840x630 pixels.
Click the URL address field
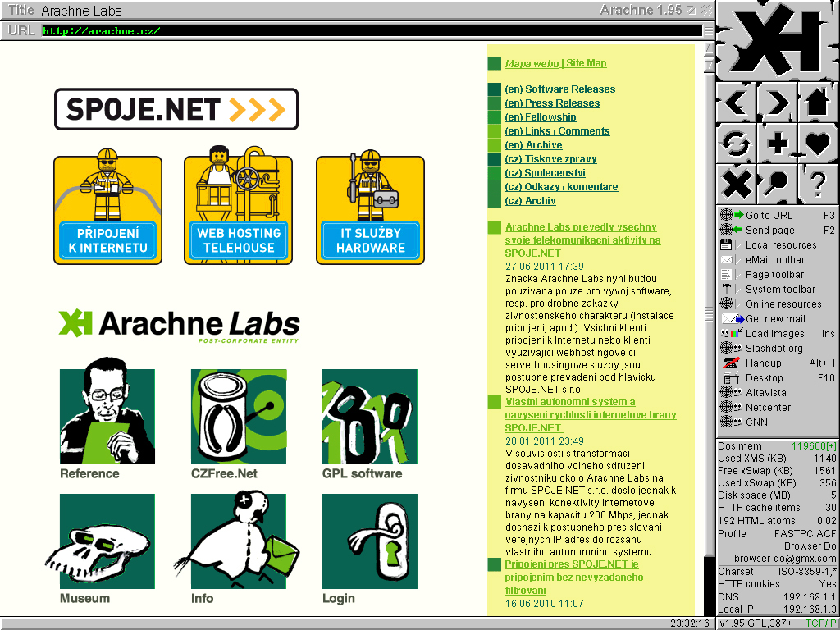pos(372,30)
